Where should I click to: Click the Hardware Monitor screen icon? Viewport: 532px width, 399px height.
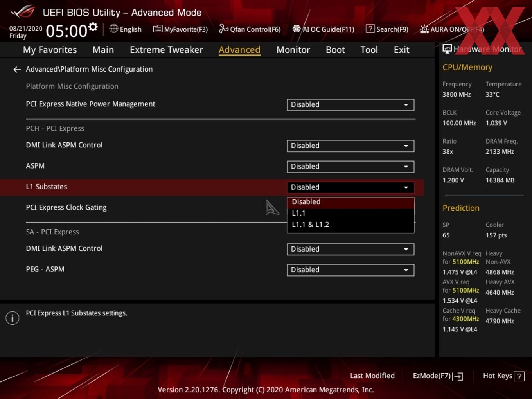click(x=447, y=49)
